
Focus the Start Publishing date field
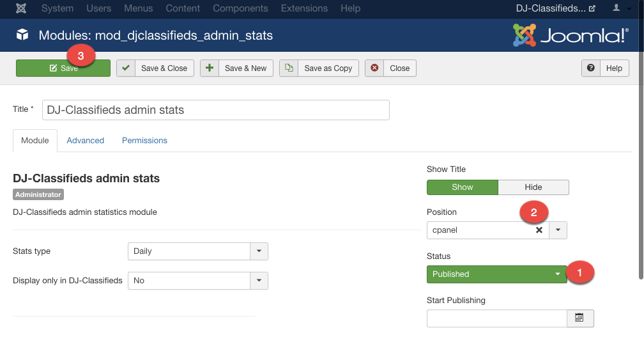click(x=497, y=318)
